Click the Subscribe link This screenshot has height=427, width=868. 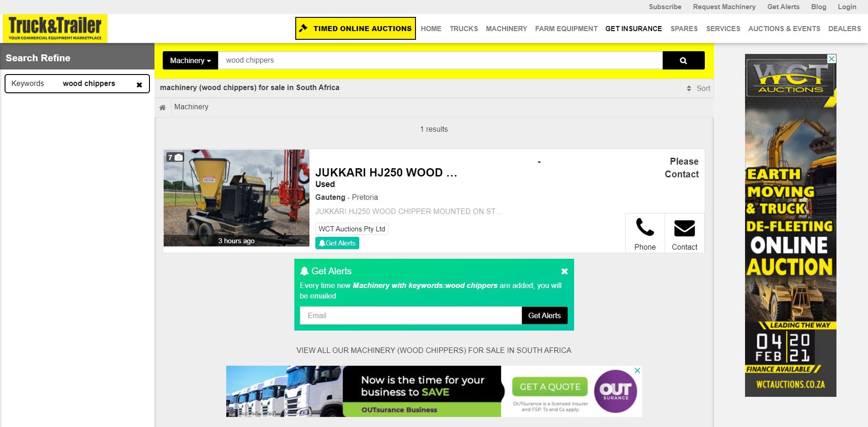coord(665,7)
